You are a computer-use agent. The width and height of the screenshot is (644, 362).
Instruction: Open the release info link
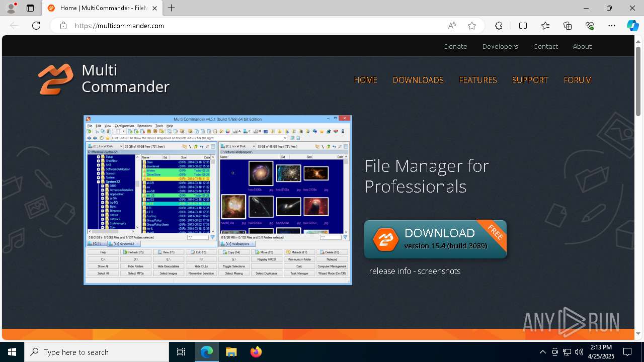tap(390, 271)
